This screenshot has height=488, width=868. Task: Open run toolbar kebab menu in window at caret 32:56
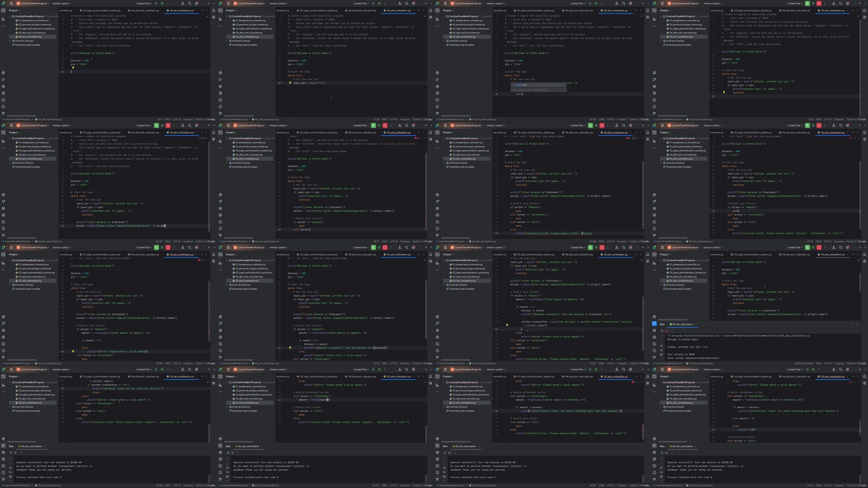point(174,248)
